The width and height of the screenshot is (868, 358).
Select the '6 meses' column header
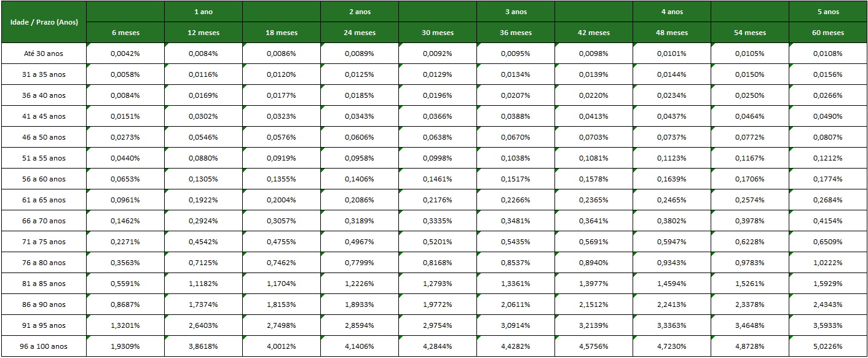125,33
